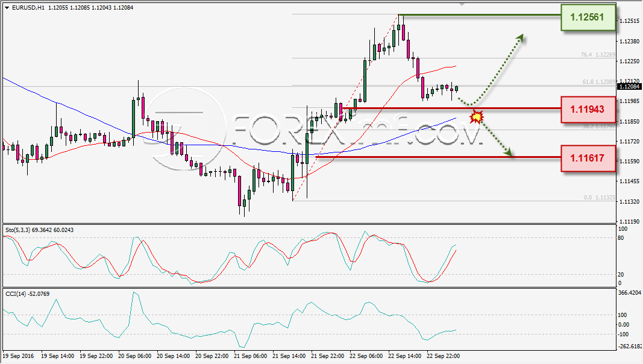Click the 20 Sep 06:00 time label
Screen dimensions: 643x364
click(x=135, y=356)
